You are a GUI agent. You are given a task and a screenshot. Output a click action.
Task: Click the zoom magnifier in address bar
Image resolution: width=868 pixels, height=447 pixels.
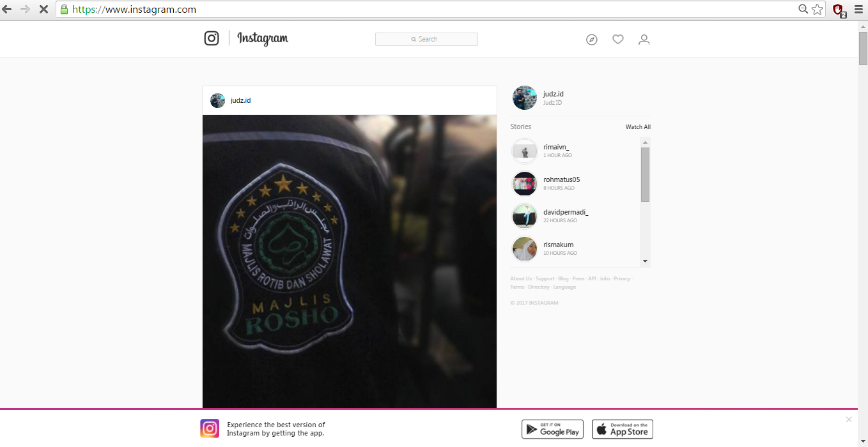tap(803, 10)
